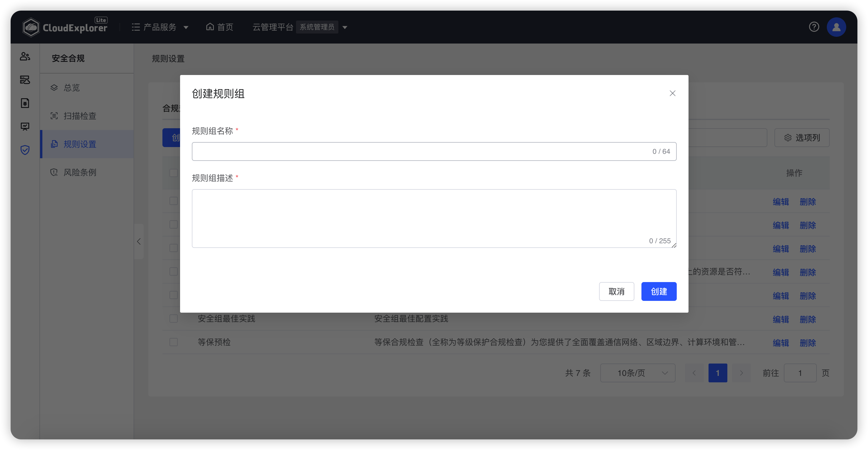868x450 pixels.
Task: Click the help question mark icon
Action: tap(814, 27)
